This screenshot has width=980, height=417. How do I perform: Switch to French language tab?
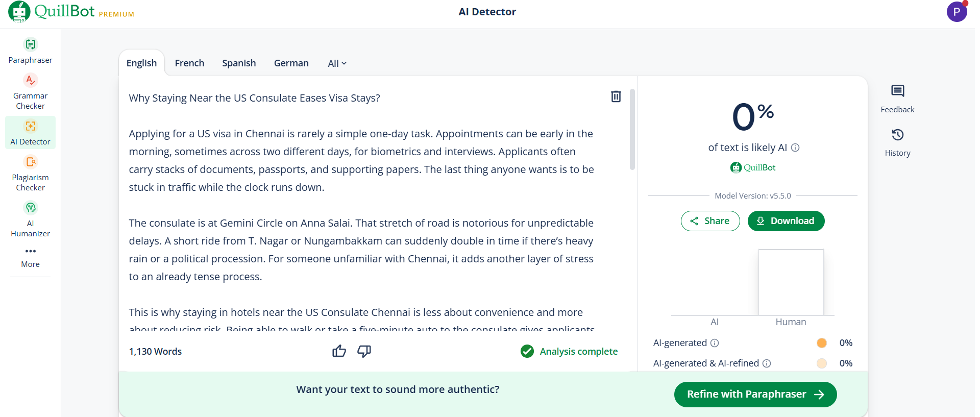(x=189, y=63)
